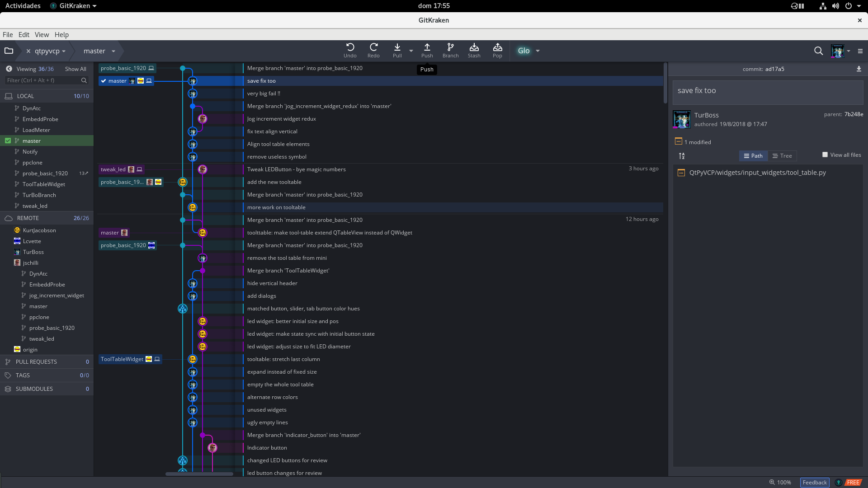This screenshot has height=488, width=868.
Task: Open the View menu
Action: pos(42,34)
